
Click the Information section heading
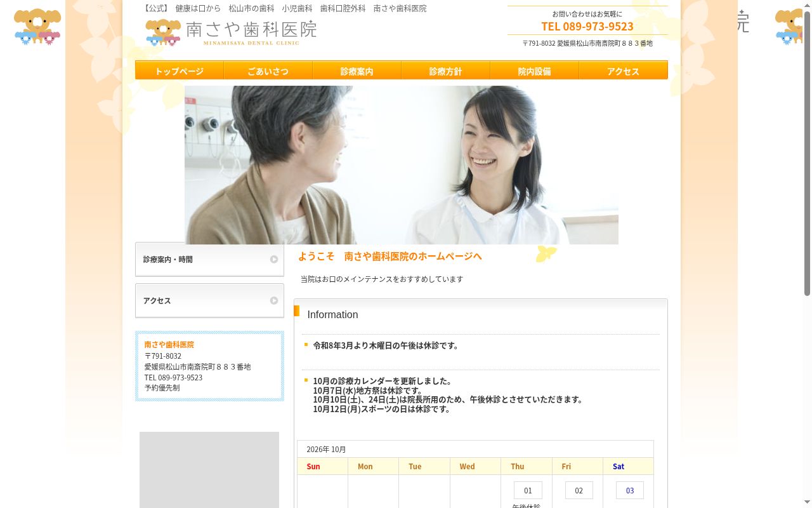tap(332, 314)
